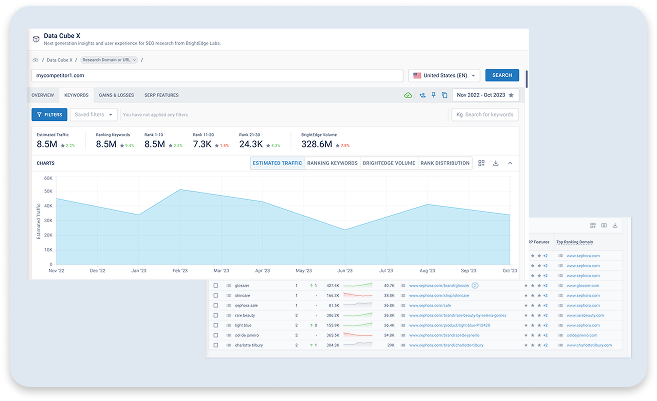Click list icon before www.glossier.com domain

[x=560, y=286]
